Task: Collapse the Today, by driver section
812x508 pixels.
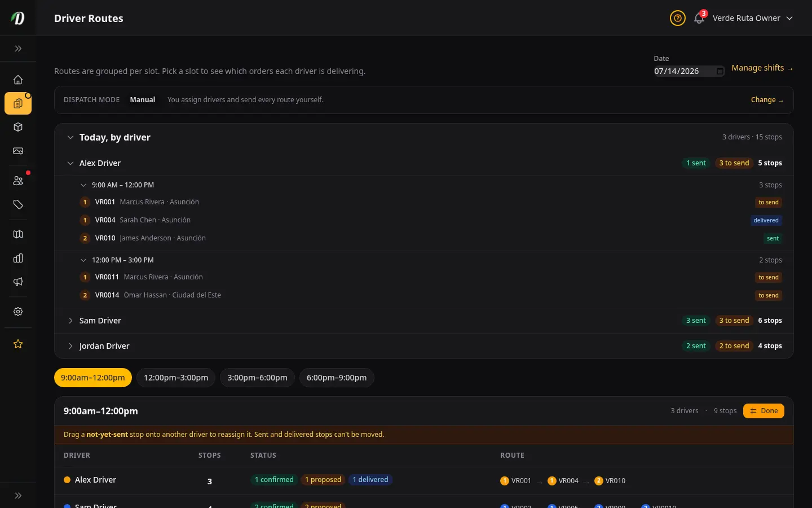Action: click(x=70, y=137)
